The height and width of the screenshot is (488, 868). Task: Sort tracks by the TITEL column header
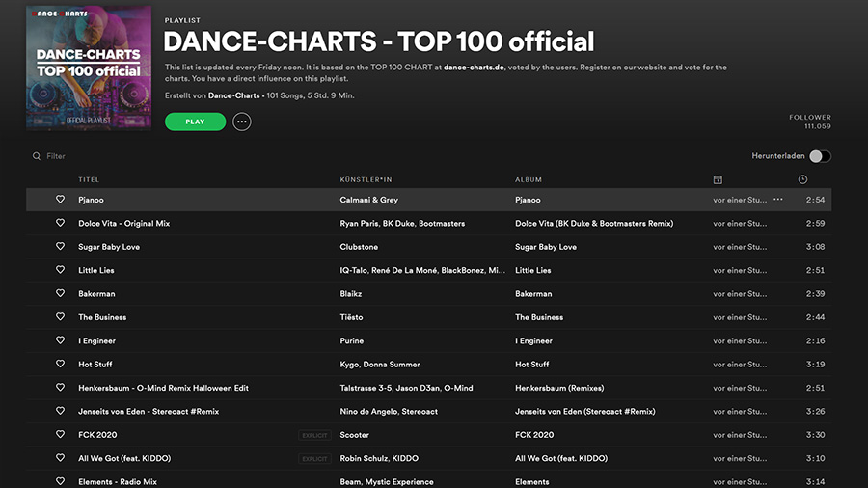(89, 179)
